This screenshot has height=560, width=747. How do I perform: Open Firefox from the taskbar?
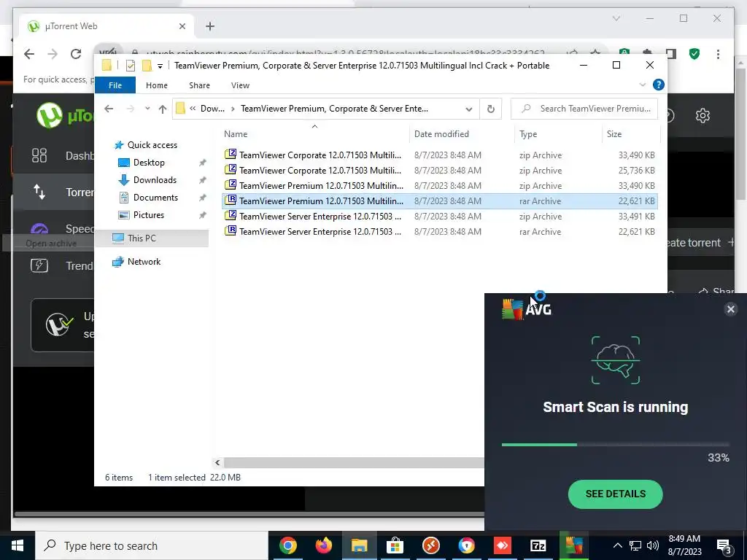tap(323, 545)
